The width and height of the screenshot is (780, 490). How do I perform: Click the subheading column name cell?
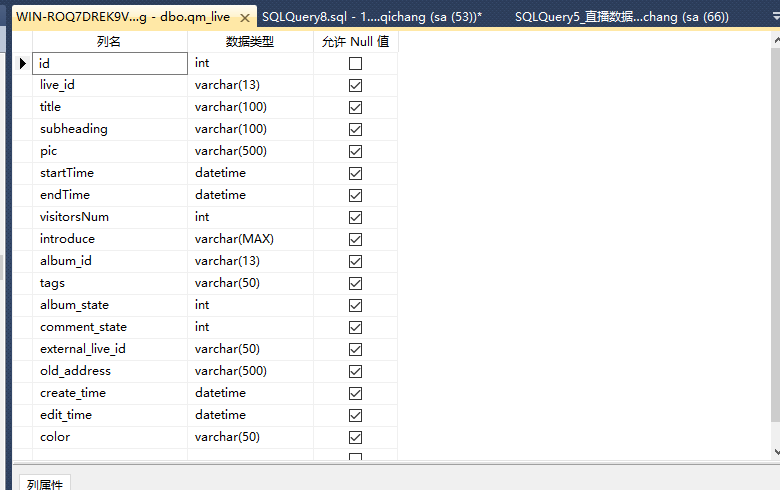tap(110, 129)
